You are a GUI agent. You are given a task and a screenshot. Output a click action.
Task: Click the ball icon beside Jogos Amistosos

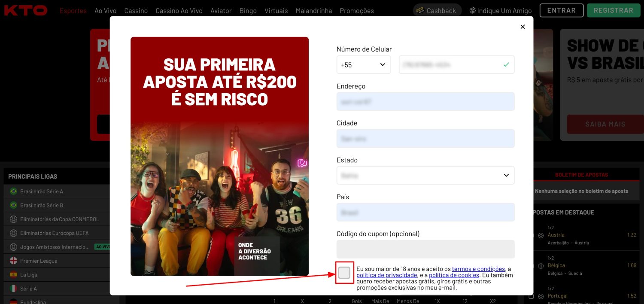(x=13, y=247)
